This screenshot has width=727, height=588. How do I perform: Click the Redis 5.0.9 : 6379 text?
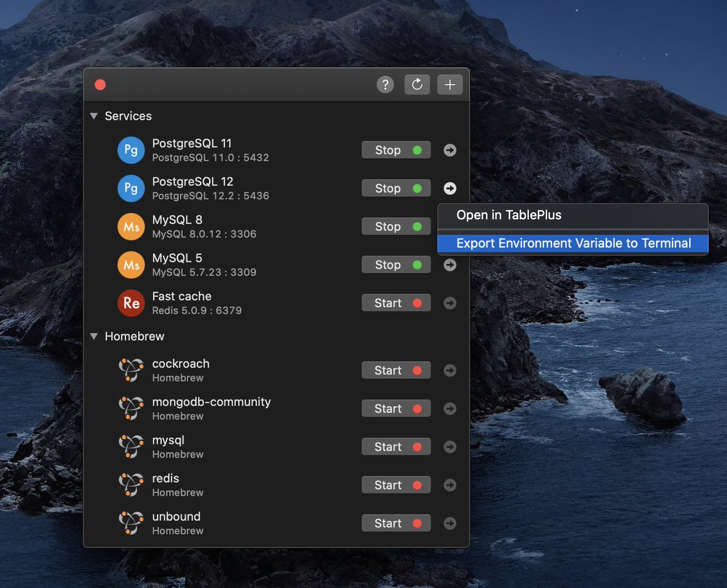click(197, 310)
